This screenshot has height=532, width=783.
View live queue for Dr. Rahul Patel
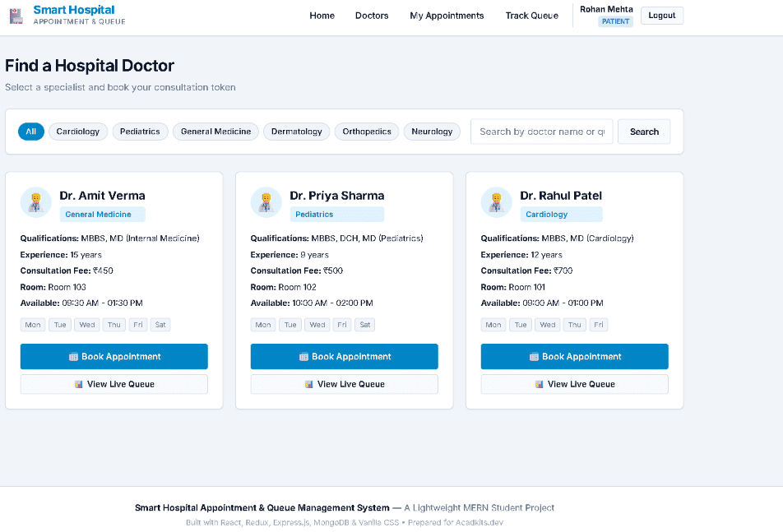pyautogui.click(x=574, y=384)
